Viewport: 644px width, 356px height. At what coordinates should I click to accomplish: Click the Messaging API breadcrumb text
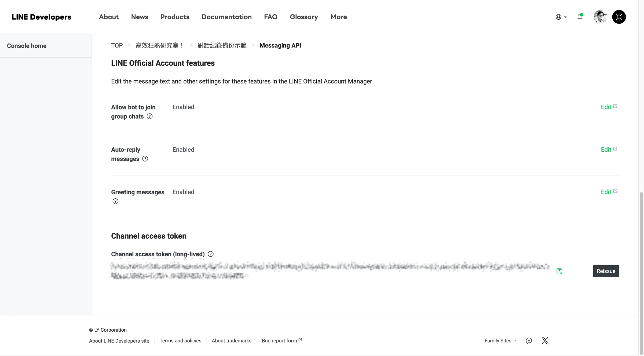pos(280,45)
